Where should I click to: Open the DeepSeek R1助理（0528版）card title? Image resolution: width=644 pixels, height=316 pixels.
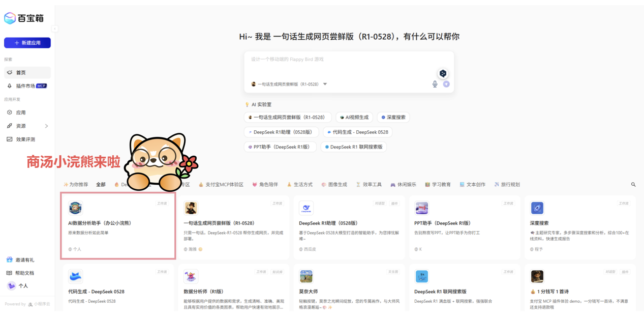tap(328, 223)
